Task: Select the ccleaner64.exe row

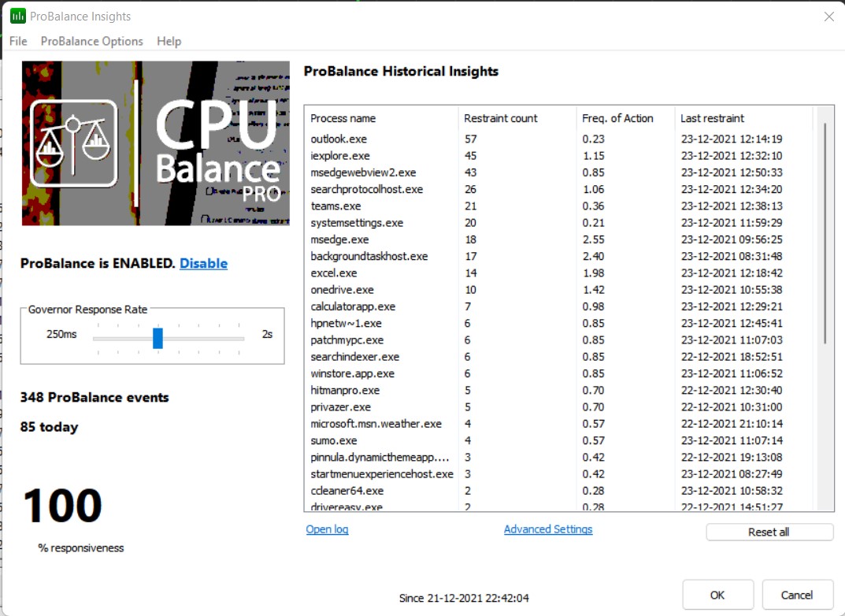Action: [x=558, y=491]
